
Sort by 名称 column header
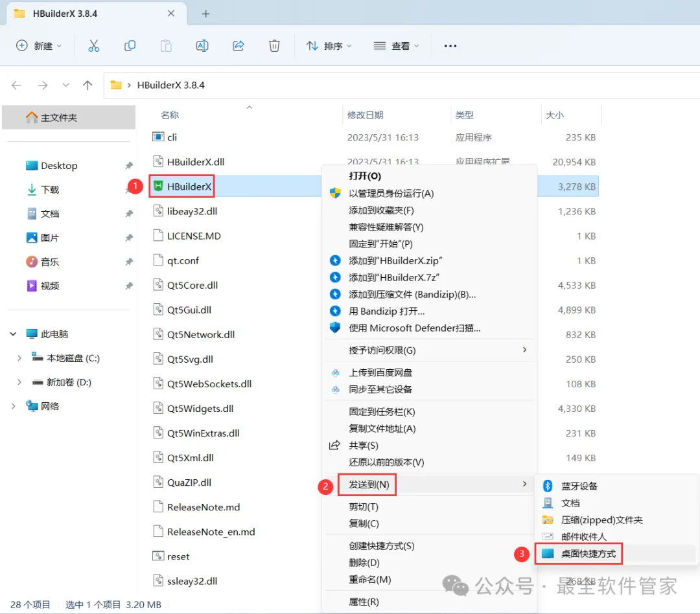[x=170, y=115]
